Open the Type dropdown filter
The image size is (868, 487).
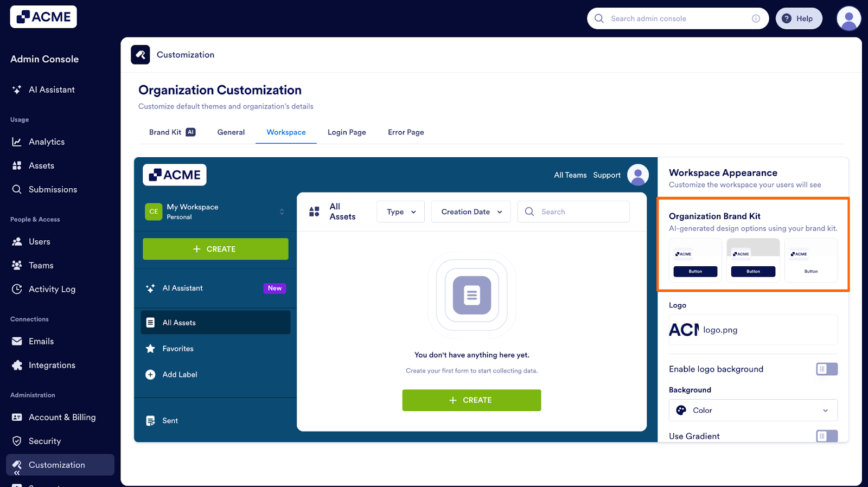[401, 212]
